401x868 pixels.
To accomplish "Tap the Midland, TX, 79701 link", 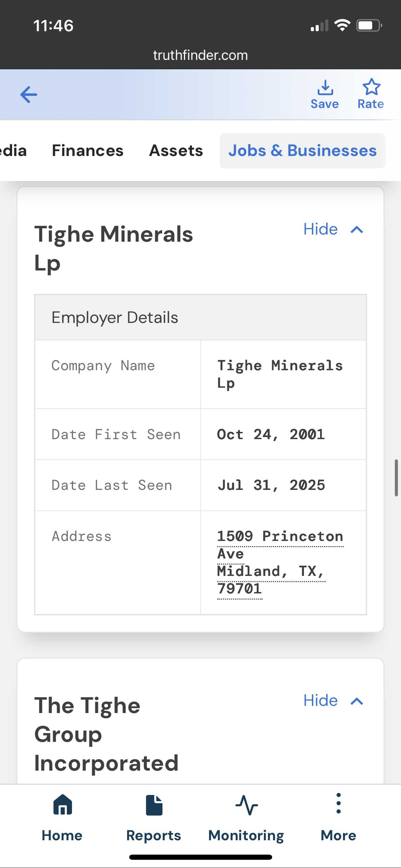I will pyautogui.click(x=271, y=572).
